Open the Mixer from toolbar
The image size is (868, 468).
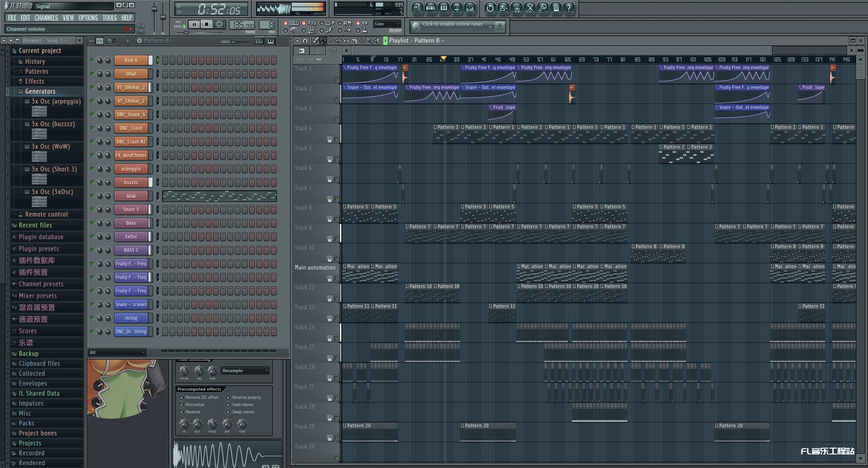[x=470, y=8]
